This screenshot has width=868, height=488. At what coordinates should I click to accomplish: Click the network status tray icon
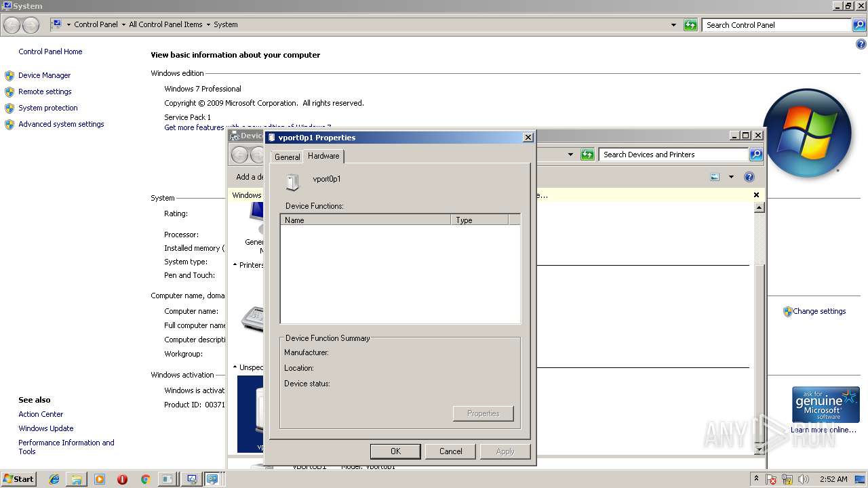[787, 479]
